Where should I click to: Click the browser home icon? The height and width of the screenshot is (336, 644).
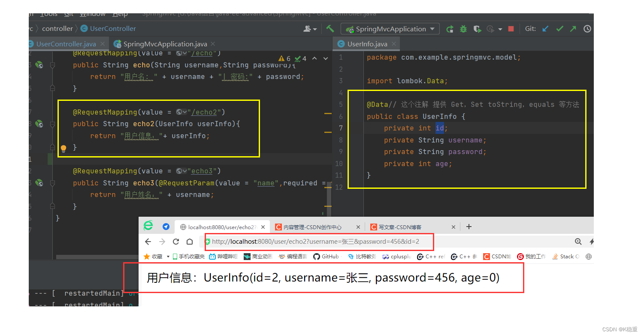(x=190, y=242)
